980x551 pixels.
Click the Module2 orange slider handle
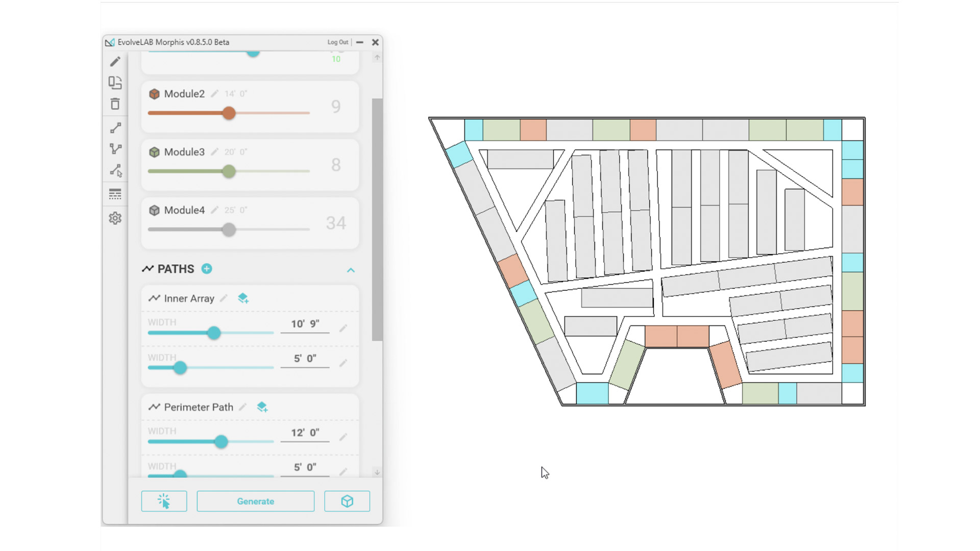(x=229, y=113)
